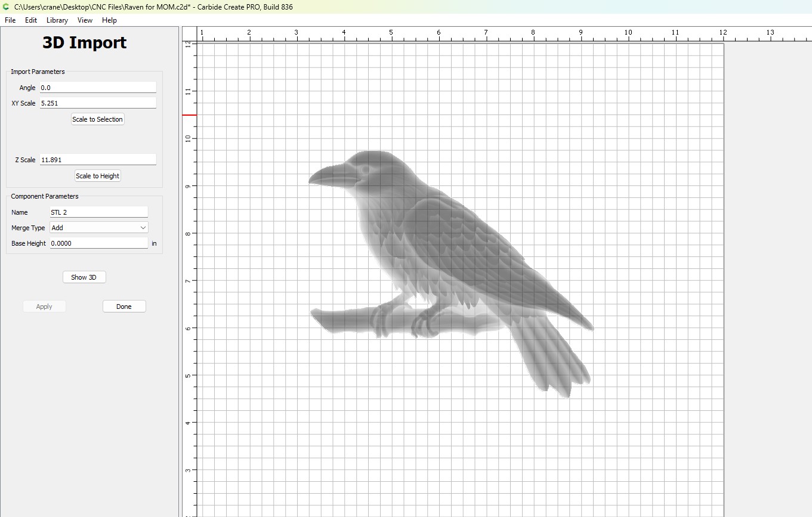Open the File menu
The width and height of the screenshot is (812, 517).
[x=10, y=20]
